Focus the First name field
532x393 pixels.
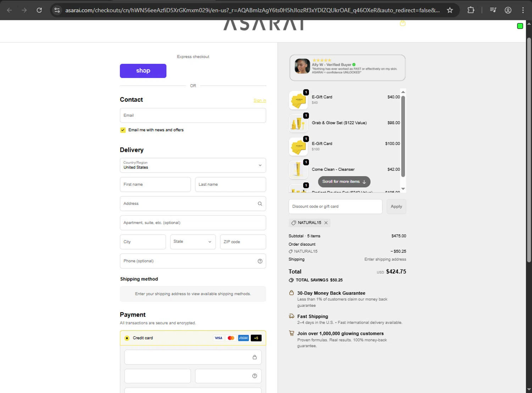[x=155, y=185]
